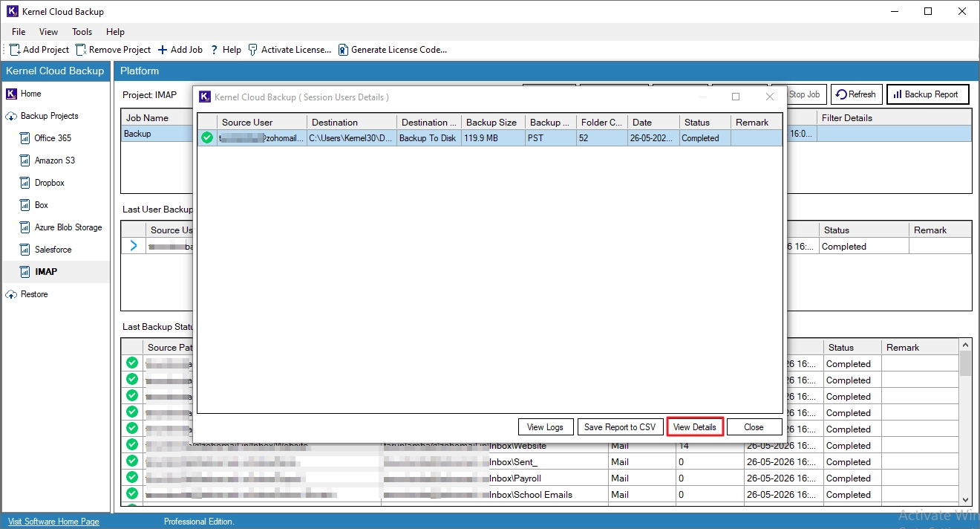Click green check icon of Inbox\Website row
The image size is (980, 529).
132,445
